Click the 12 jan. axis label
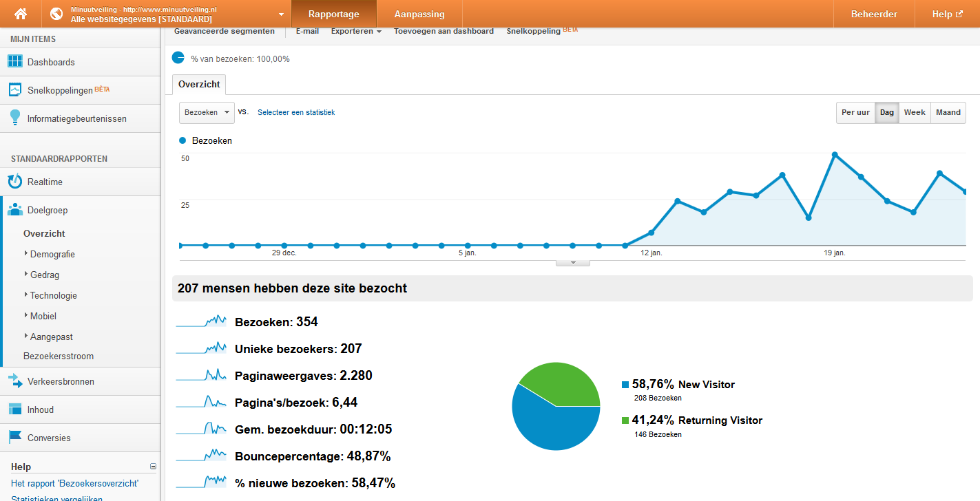Viewport: 980px width, 501px height. [x=651, y=253]
